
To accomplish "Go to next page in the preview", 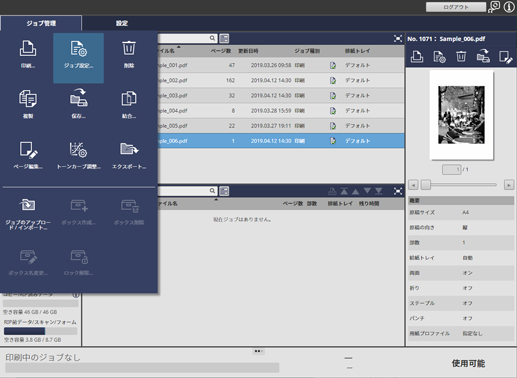I will [x=509, y=185].
